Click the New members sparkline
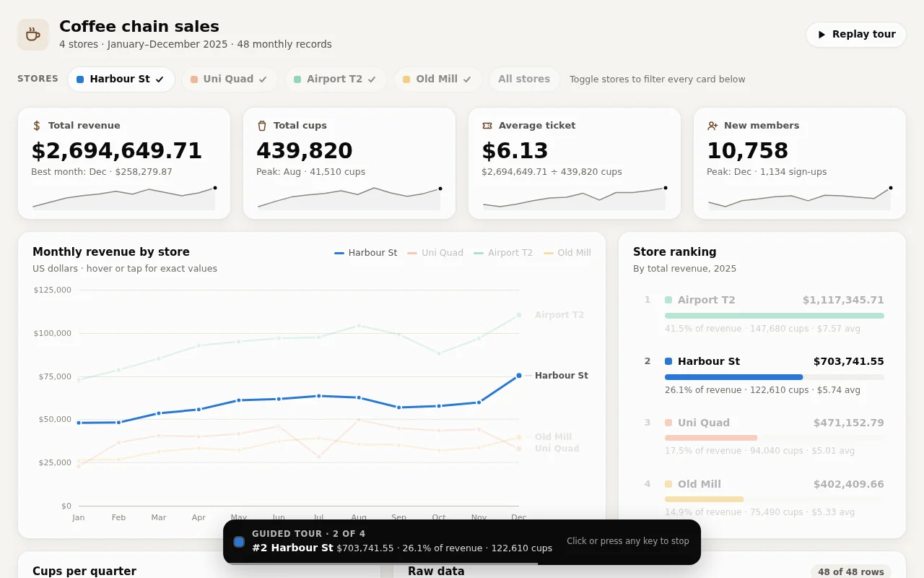This screenshot has height=578, width=924. 800,198
